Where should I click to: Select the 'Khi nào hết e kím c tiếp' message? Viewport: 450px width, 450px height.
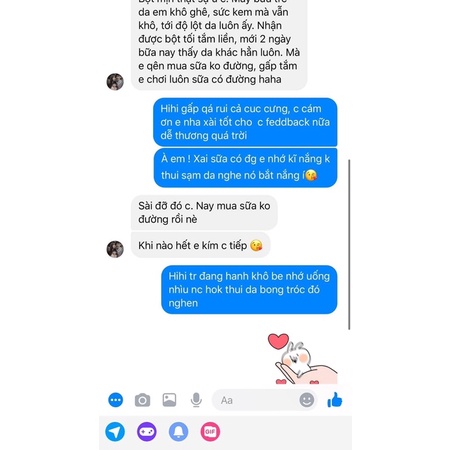pyautogui.click(x=200, y=246)
